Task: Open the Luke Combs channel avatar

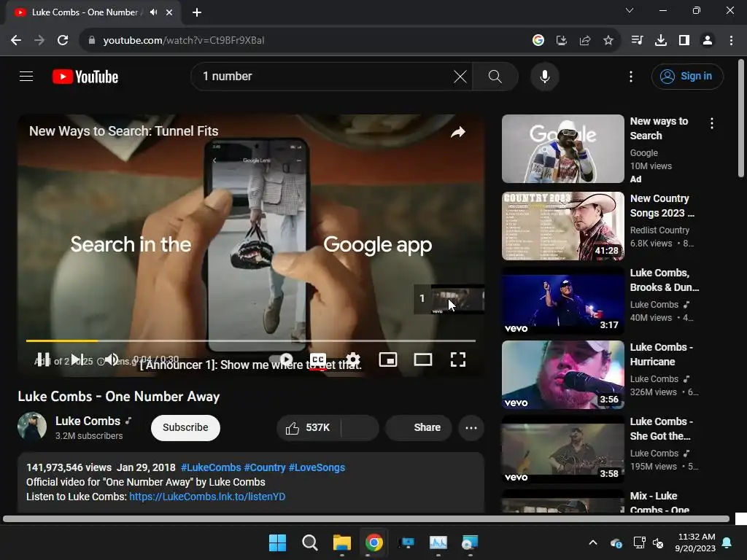Action: pyautogui.click(x=32, y=426)
